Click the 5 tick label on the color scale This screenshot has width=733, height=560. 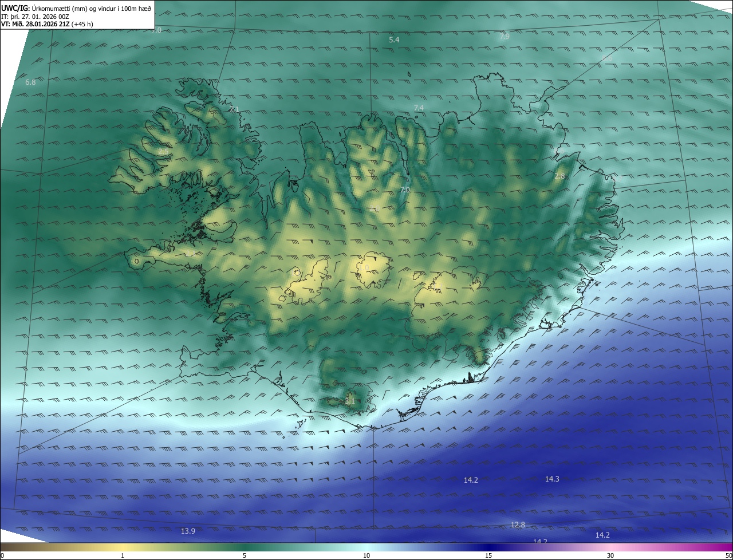pos(245,555)
